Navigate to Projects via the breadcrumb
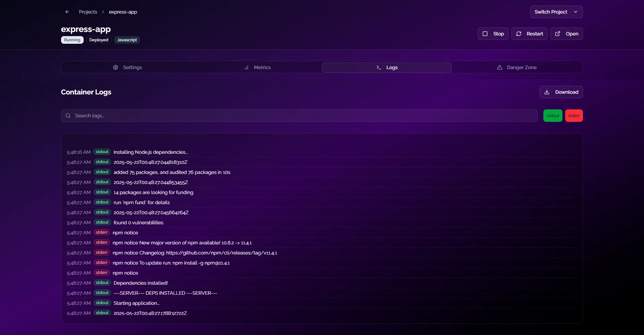The height and width of the screenshot is (335, 644). [x=88, y=11]
